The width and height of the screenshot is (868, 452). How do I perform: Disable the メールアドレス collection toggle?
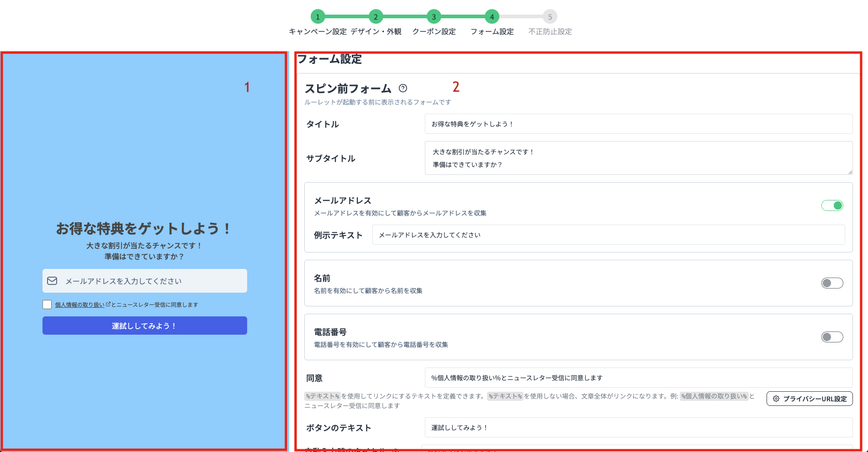832,205
